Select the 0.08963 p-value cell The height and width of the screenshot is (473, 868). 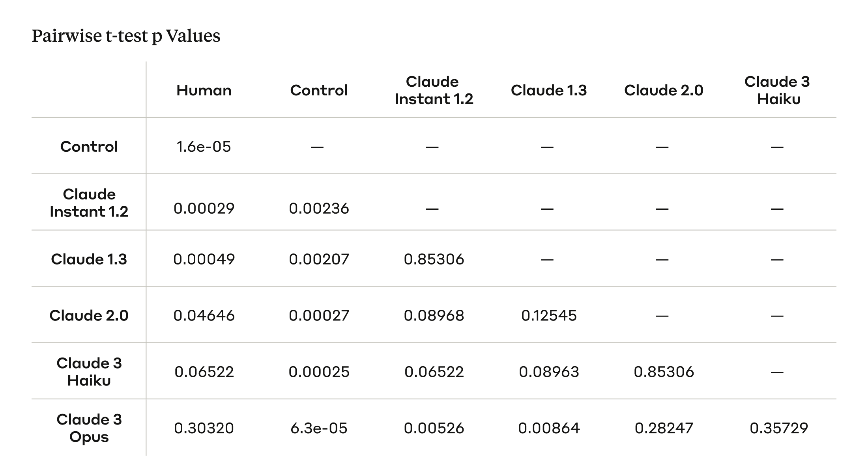[x=549, y=372]
